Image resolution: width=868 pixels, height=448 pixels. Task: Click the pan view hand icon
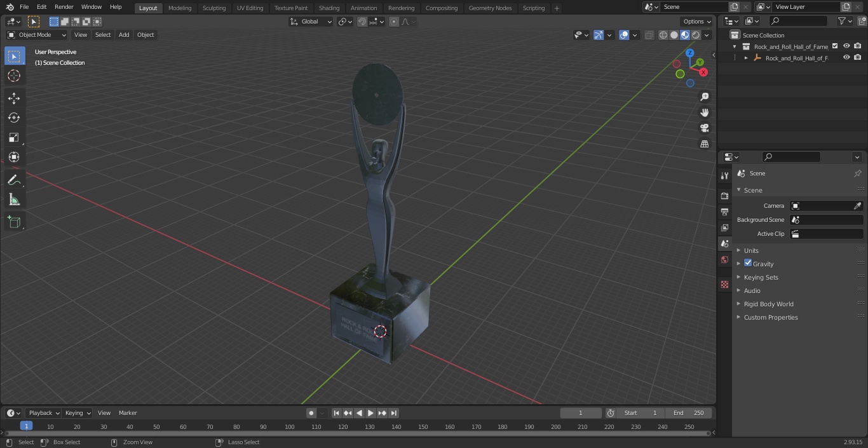[x=705, y=112]
